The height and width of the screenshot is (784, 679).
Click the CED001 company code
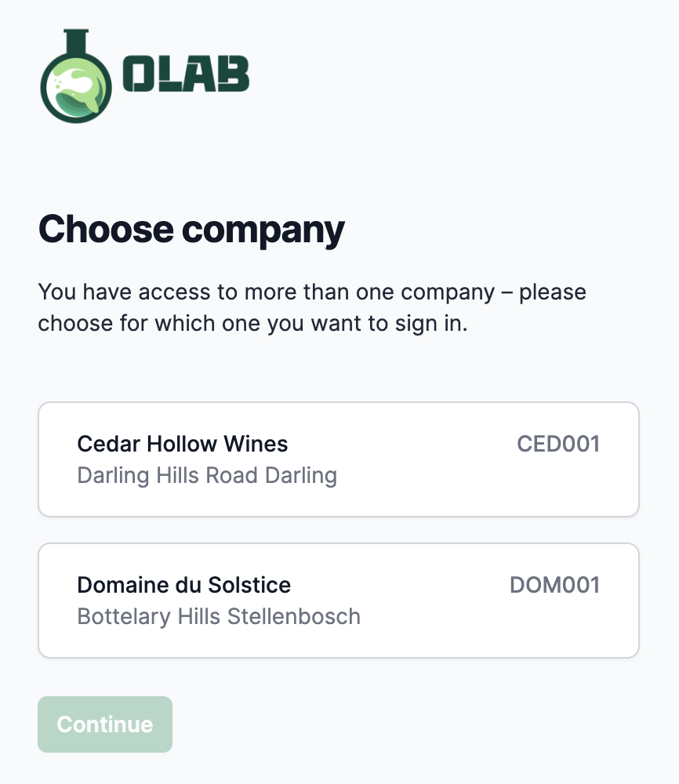558,445
